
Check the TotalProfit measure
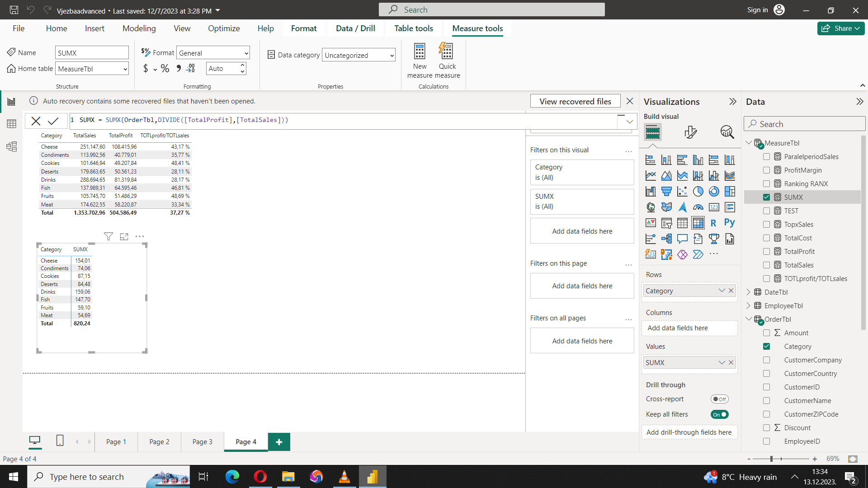pos(766,252)
